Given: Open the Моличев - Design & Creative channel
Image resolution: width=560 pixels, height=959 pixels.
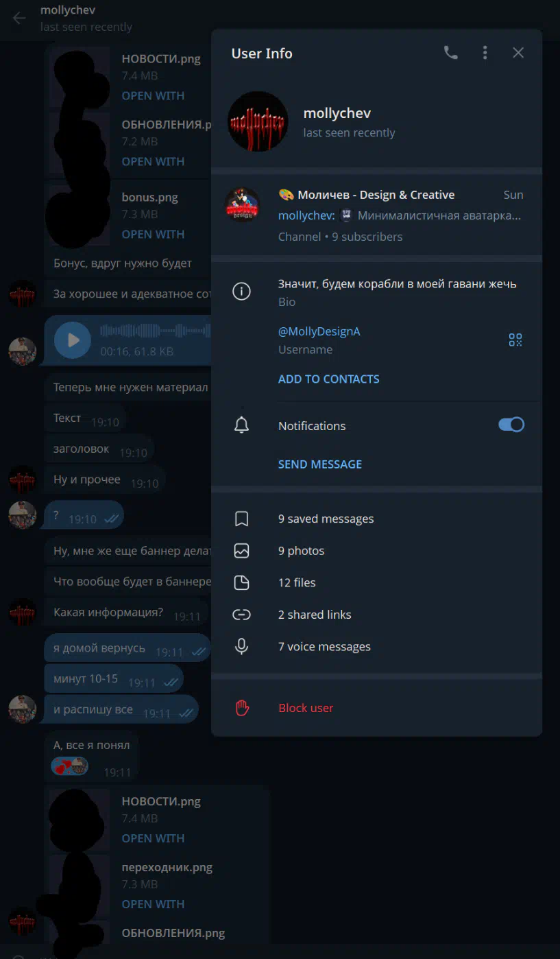Looking at the screenshot, I should (376, 215).
